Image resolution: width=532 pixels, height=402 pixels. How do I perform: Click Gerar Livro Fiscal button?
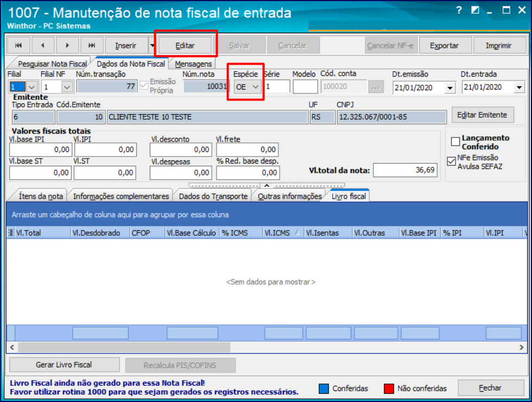click(x=64, y=365)
